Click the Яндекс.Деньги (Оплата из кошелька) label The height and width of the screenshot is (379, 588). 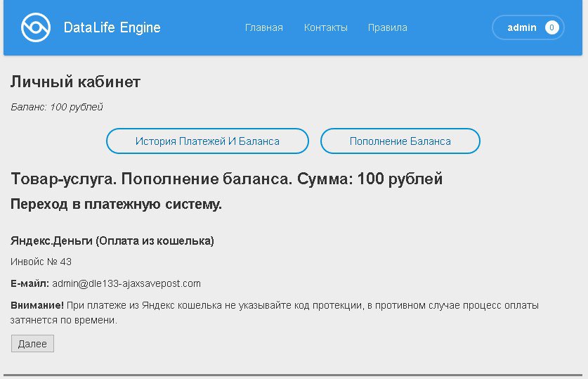(112, 241)
